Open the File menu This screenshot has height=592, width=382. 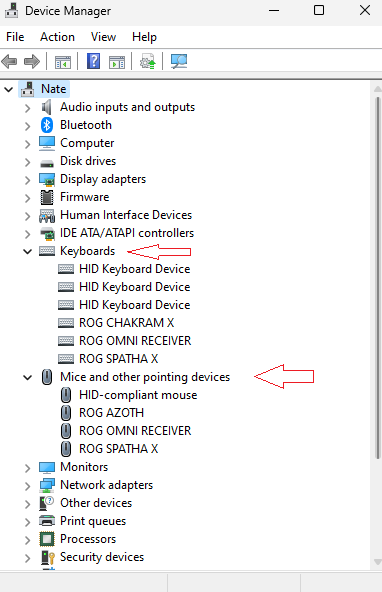point(15,37)
